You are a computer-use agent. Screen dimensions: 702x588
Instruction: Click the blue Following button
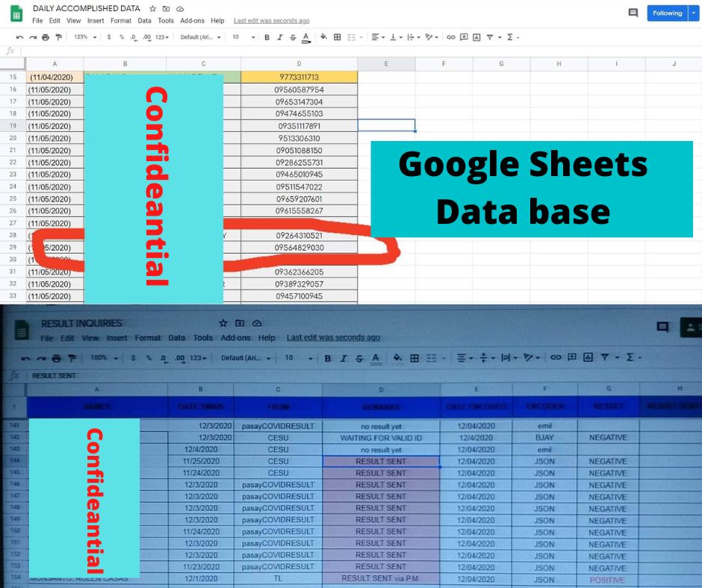point(667,13)
